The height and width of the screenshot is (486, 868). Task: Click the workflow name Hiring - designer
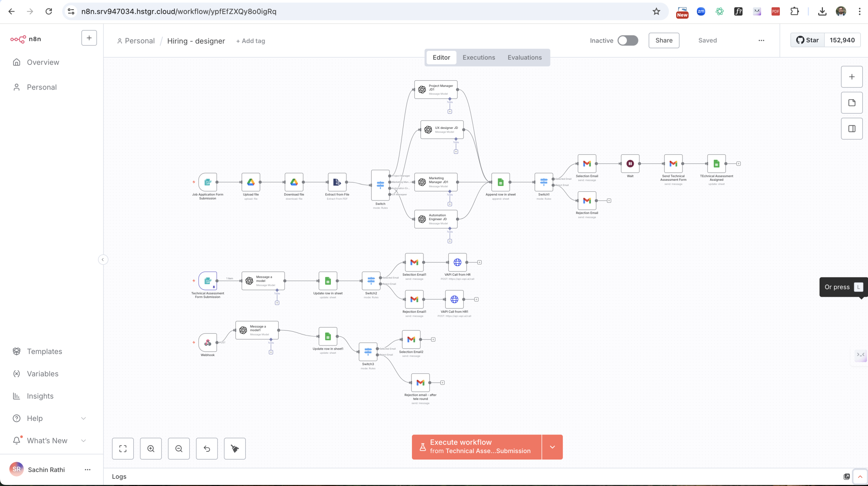click(196, 41)
